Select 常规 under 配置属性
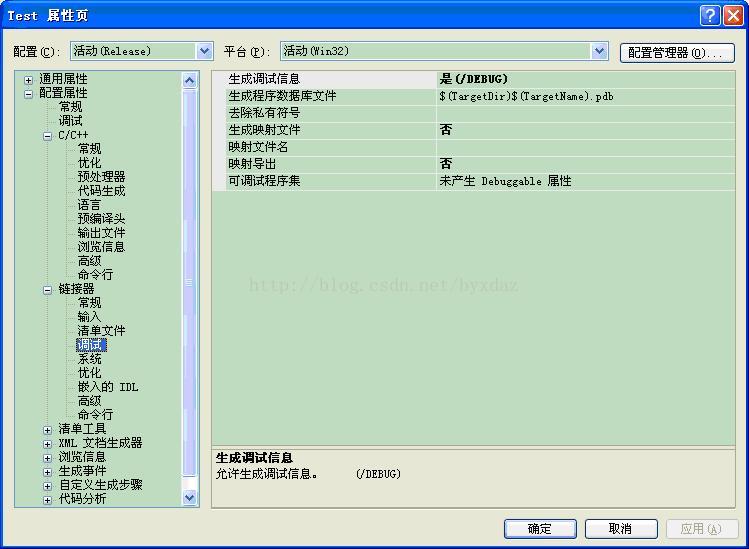The width and height of the screenshot is (749, 549). coord(70,107)
